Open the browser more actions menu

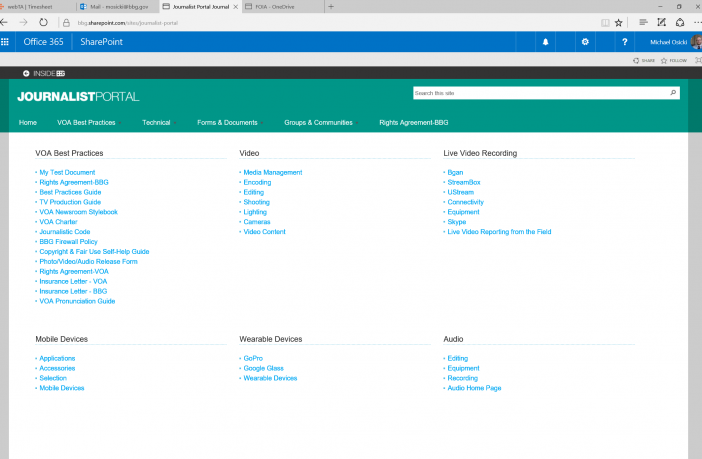pos(698,22)
